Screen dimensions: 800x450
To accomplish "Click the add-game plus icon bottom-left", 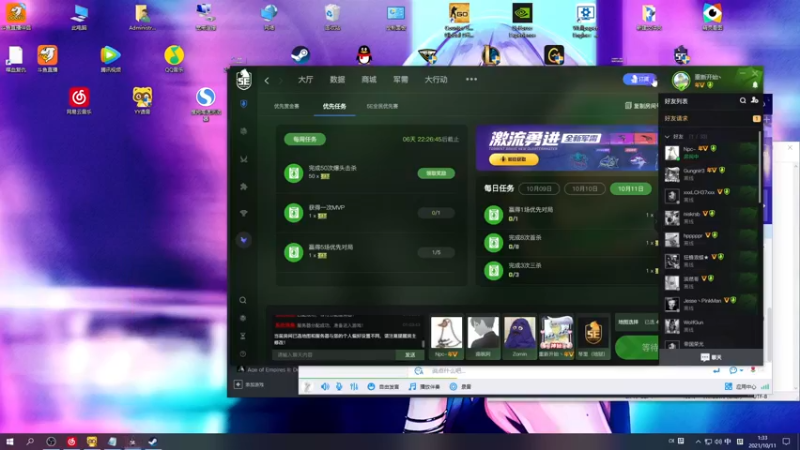I will (238, 384).
